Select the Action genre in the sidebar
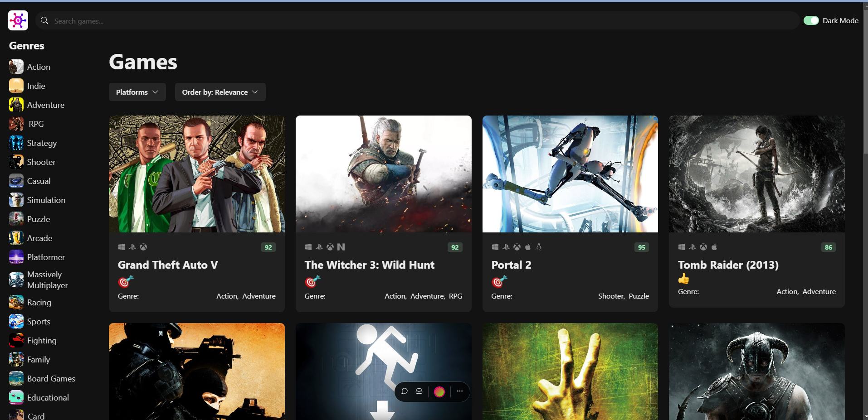Viewport: 868px width, 420px height. (x=39, y=67)
